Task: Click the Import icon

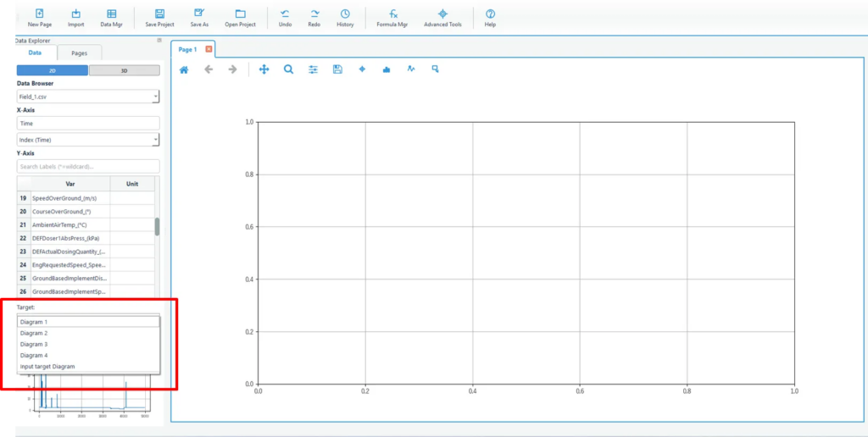Action: pos(76,18)
